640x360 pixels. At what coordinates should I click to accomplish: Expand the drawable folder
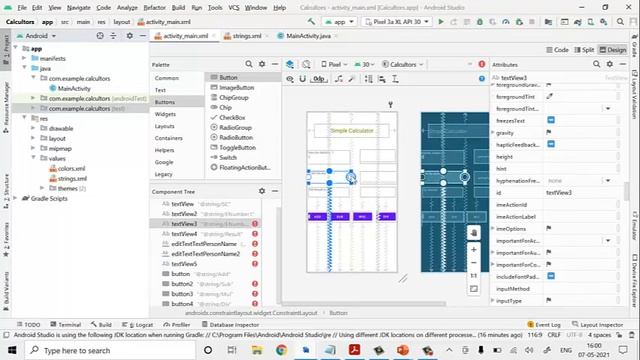33,128
